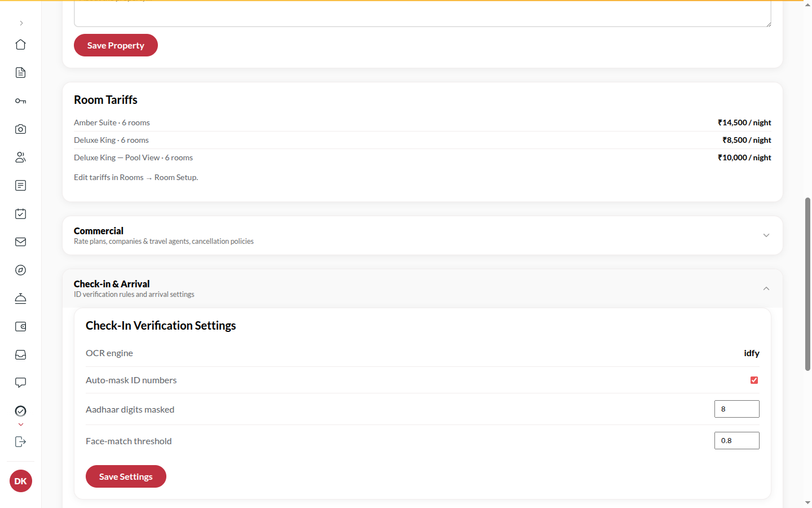Open the guests people icon in sidebar
Image resolution: width=812 pixels, height=508 pixels.
[x=21, y=157]
